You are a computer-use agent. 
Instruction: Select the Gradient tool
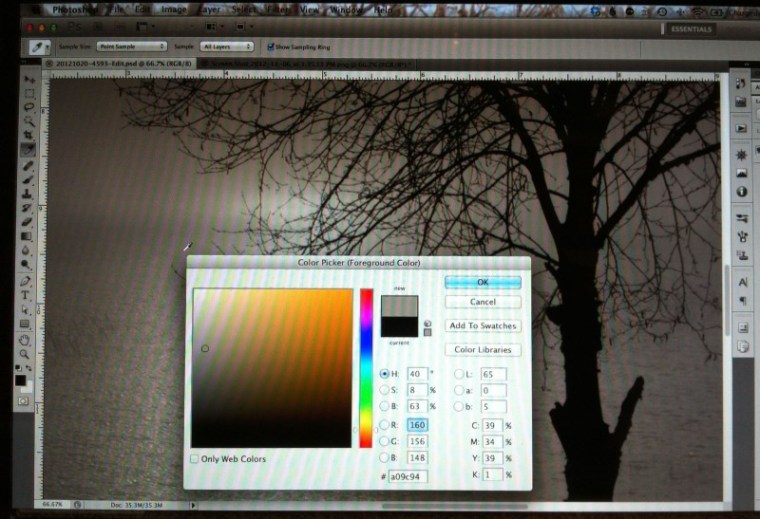pos(27,236)
